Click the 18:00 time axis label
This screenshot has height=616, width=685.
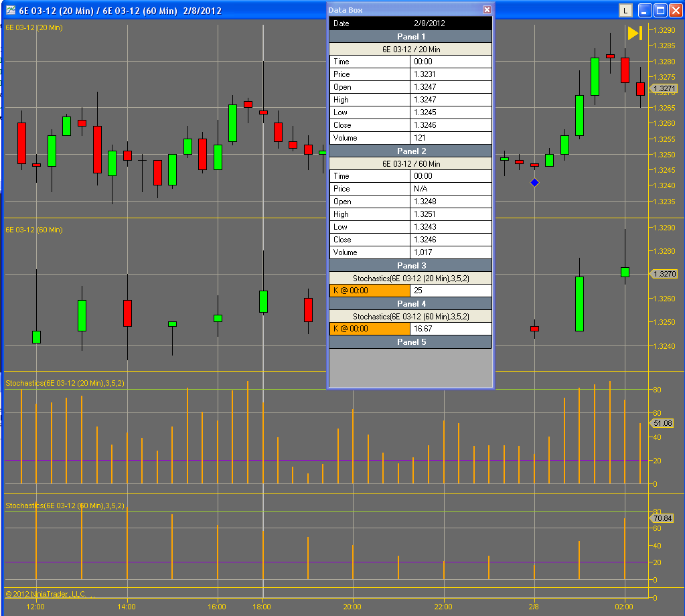[262, 607]
